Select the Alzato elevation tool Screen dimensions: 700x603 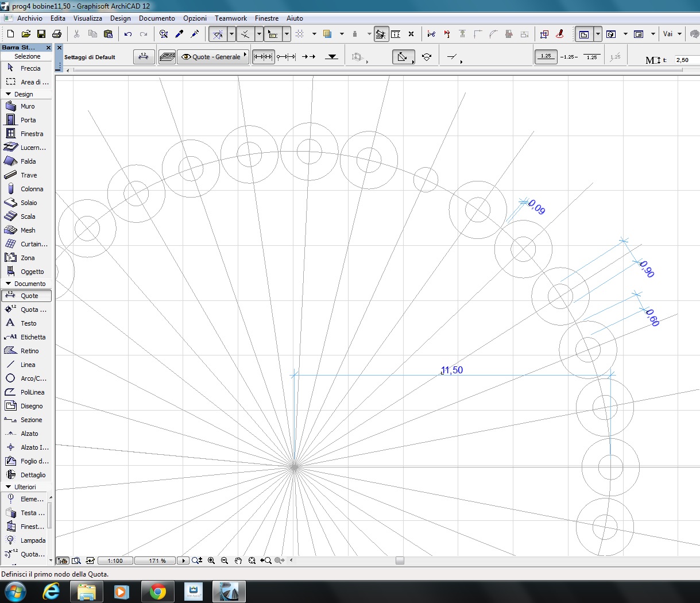tap(27, 434)
